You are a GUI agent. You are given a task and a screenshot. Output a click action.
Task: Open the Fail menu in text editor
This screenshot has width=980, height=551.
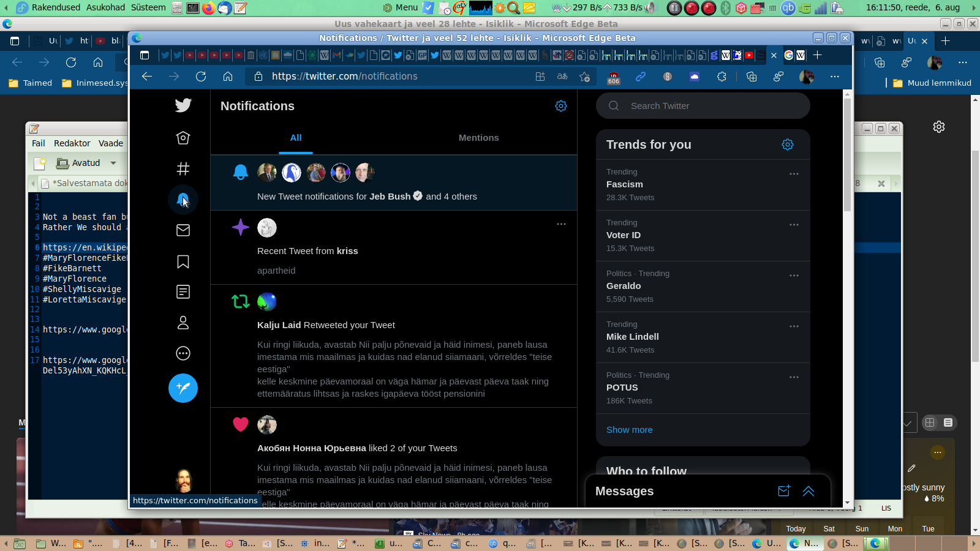(x=39, y=143)
